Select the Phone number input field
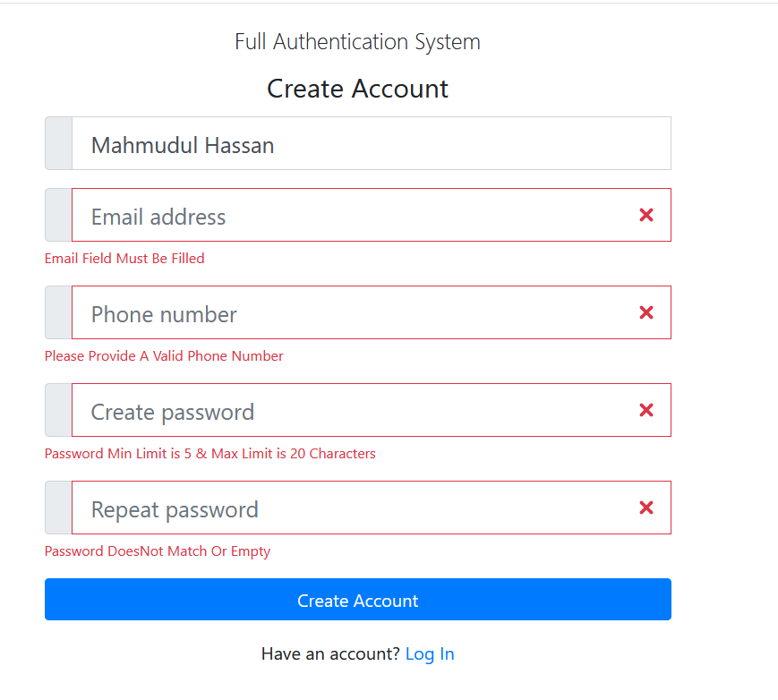Image resolution: width=778 pixels, height=700 pixels. click(358, 312)
